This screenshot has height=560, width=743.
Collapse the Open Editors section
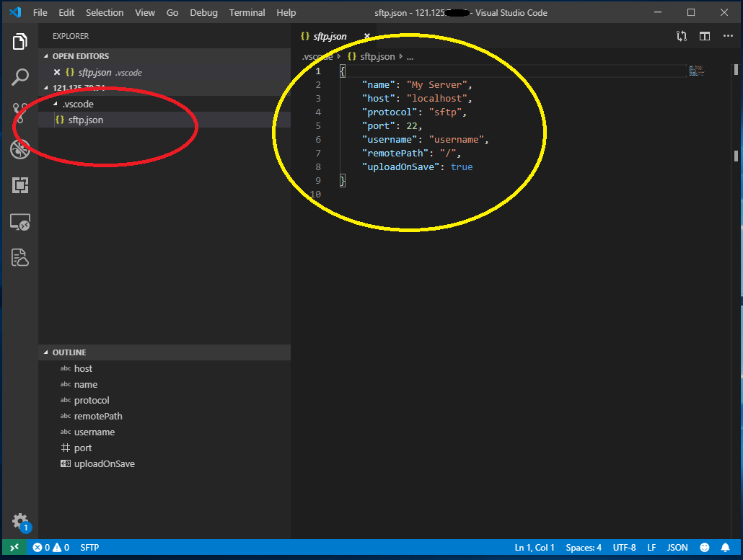[46, 56]
